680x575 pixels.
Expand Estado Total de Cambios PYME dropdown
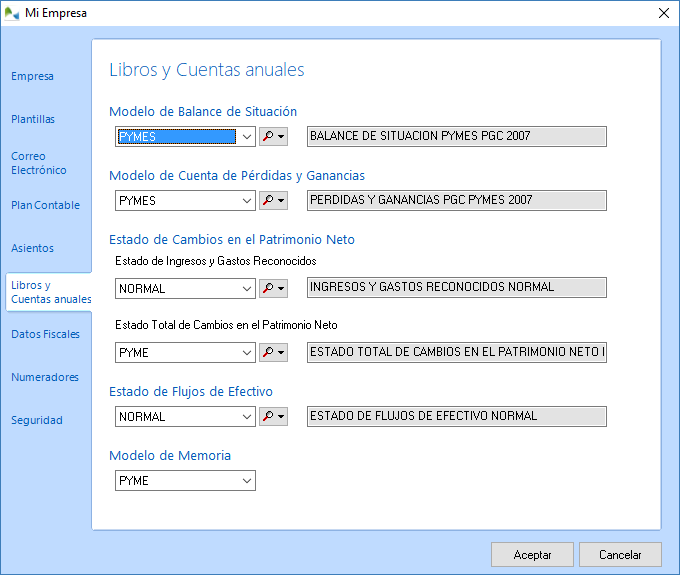(x=247, y=353)
